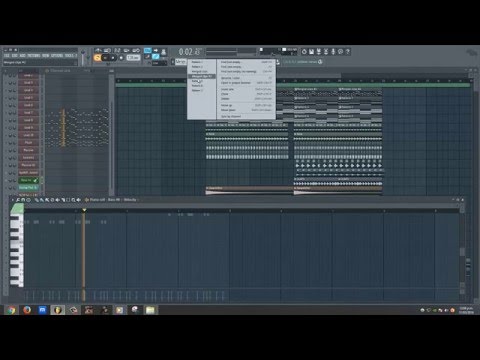Open the FILE menu

pos(7,56)
